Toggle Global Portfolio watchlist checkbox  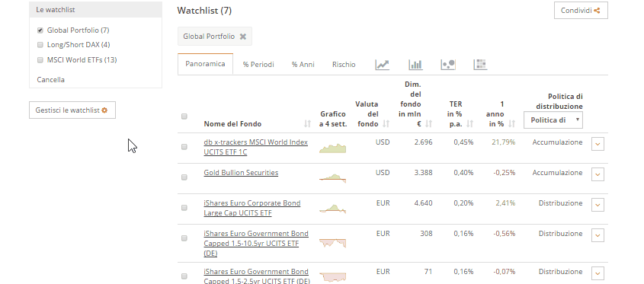coord(40,30)
